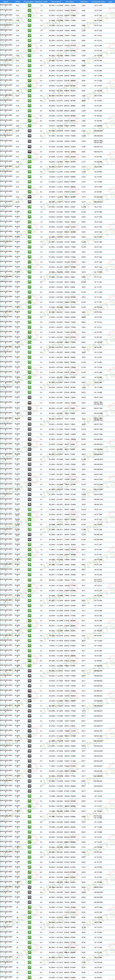
Task: Select capacity 2.7 in CLK diesel row
Action: (41, 141)
